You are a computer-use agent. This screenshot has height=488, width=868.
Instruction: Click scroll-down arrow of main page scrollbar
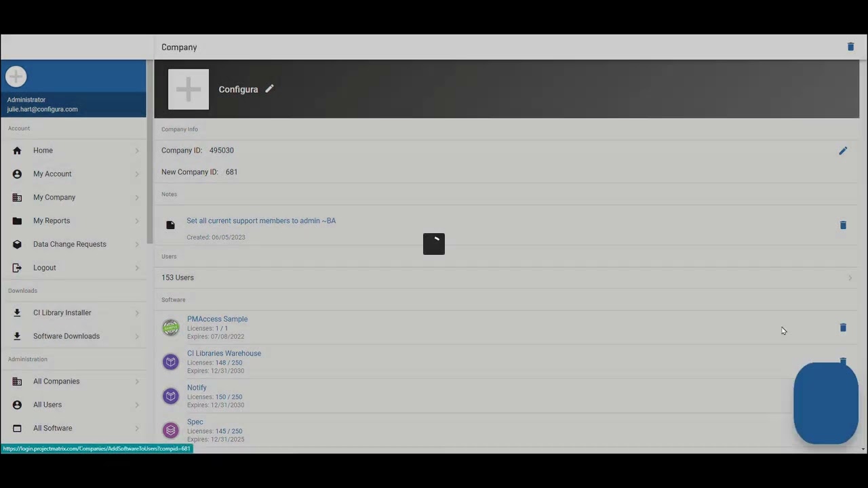click(x=863, y=449)
